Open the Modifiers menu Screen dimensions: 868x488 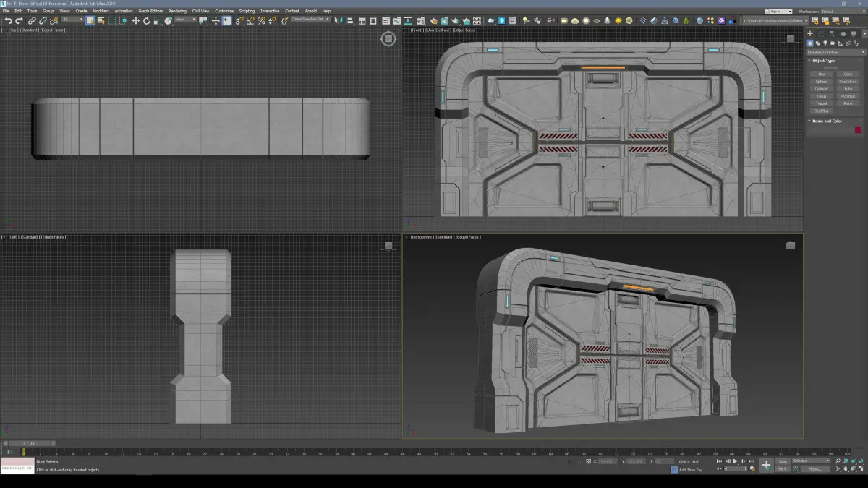[101, 11]
